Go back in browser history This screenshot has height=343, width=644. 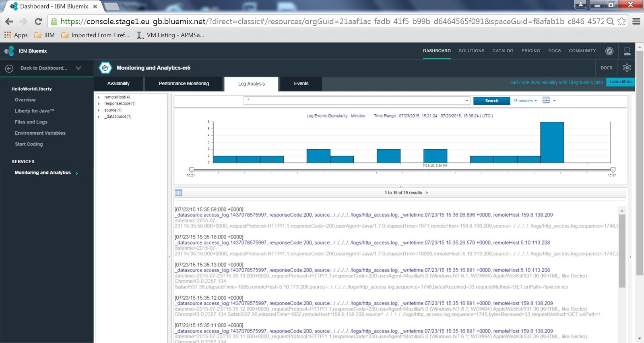point(9,21)
